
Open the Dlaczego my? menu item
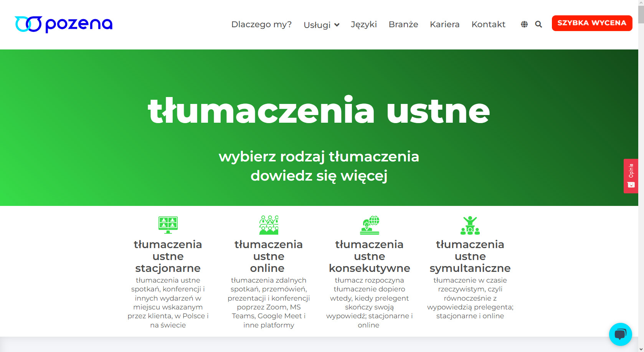261,25
